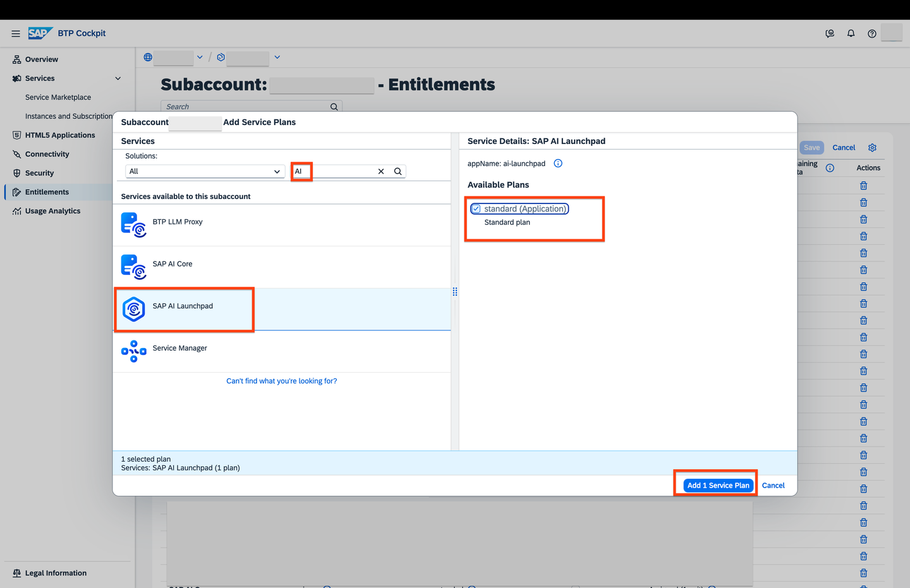Viewport: 910px width, 588px height.
Task: Open the table settings gear icon
Action: point(872,147)
